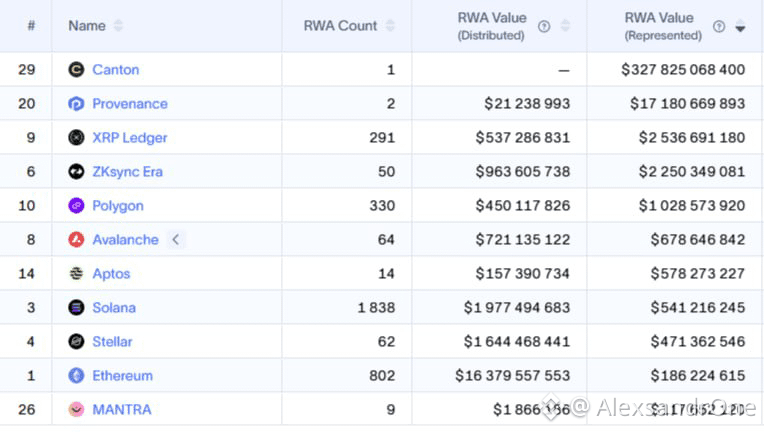
Task: Open the XRP Ledger network link
Action: [x=130, y=138]
